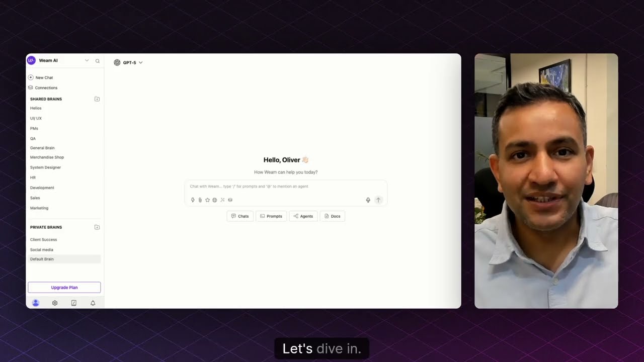Open the HR brain

point(33,177)
